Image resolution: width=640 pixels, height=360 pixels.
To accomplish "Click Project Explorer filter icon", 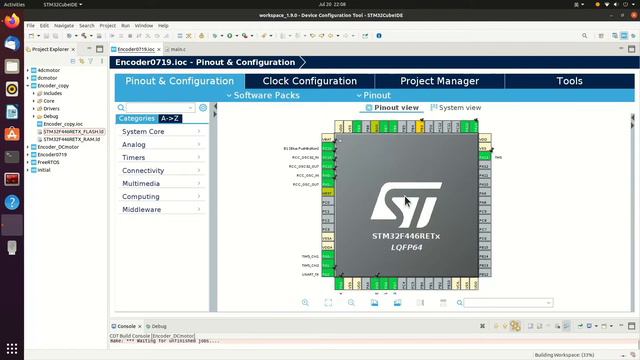I will pos(91,61).
